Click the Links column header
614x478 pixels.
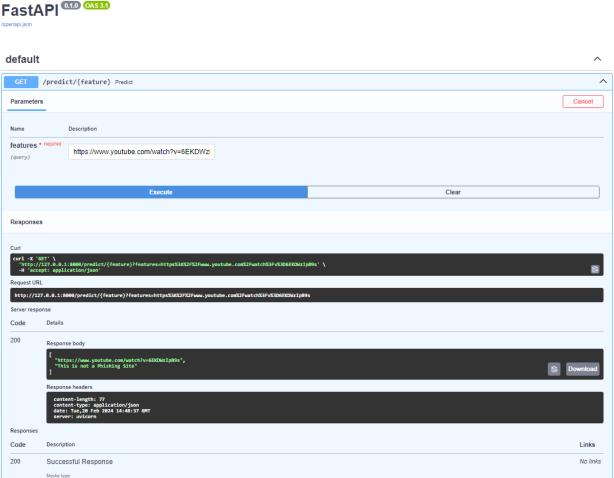pos(587,444)
